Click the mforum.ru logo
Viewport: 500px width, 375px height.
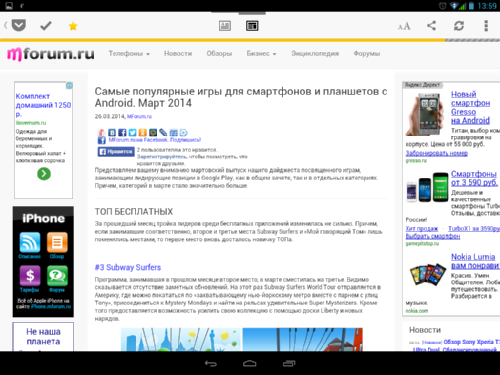(x=51, y=54)
